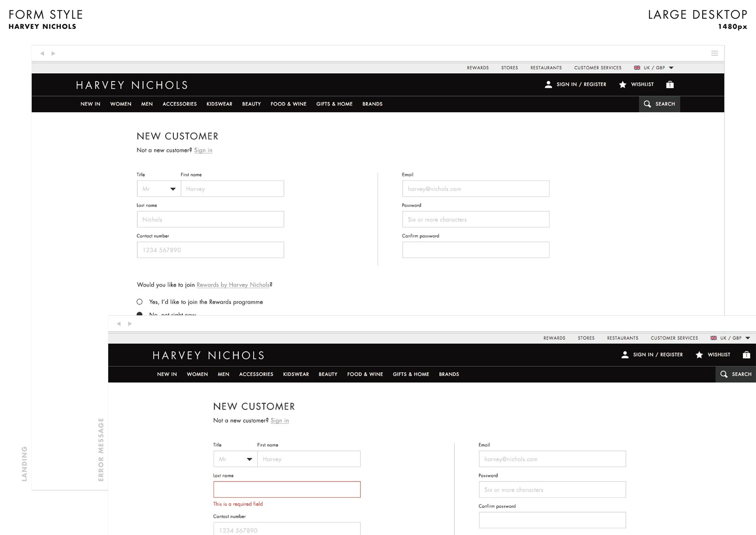This screenshot has height=535, width=756.
Task: Click the red-outlined Last name field with error
Action: point(287,490)
